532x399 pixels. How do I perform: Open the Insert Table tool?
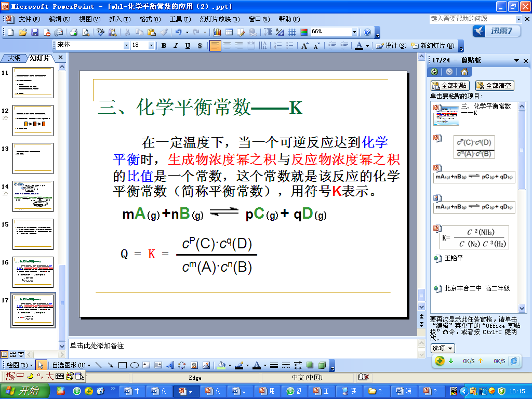[x=230, y=32]
